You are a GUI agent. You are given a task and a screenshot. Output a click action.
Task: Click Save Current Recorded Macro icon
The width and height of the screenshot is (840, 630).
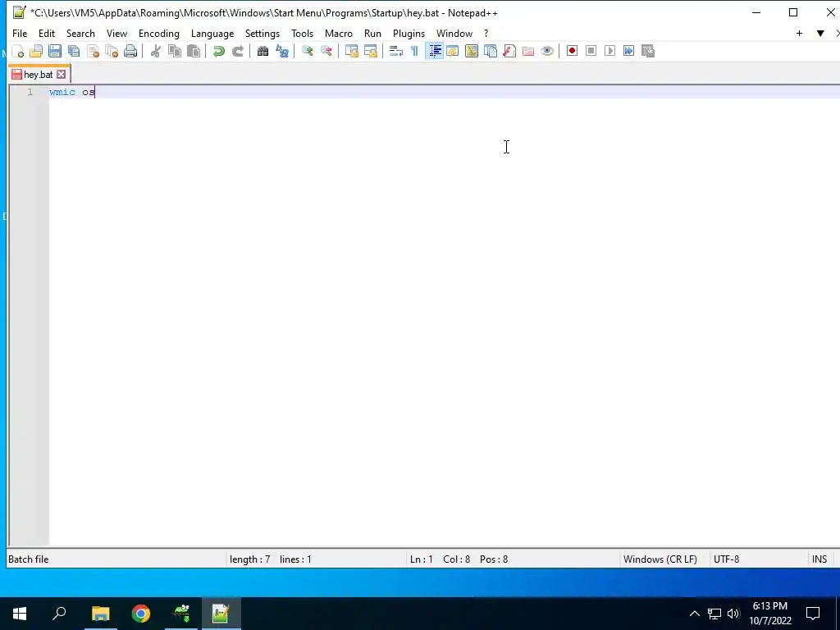[648, 51]
